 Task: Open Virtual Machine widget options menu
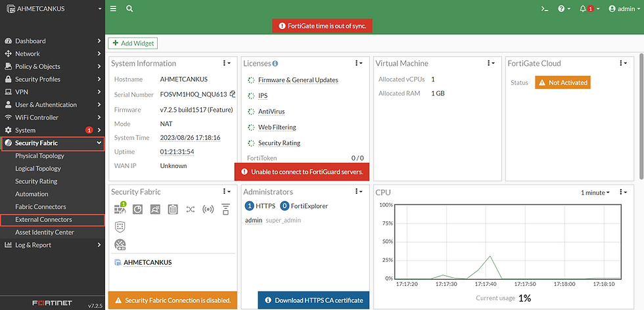pyautogui.click(x=492, y=63)
